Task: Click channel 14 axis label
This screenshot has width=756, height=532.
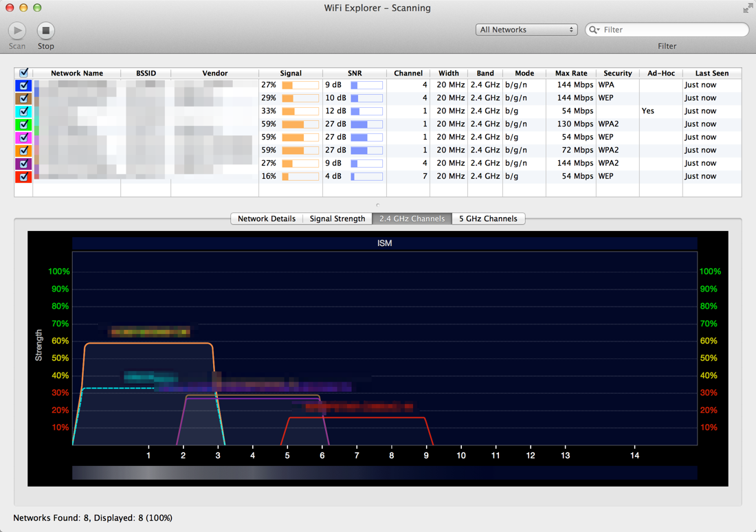Action: coord(634,455)
